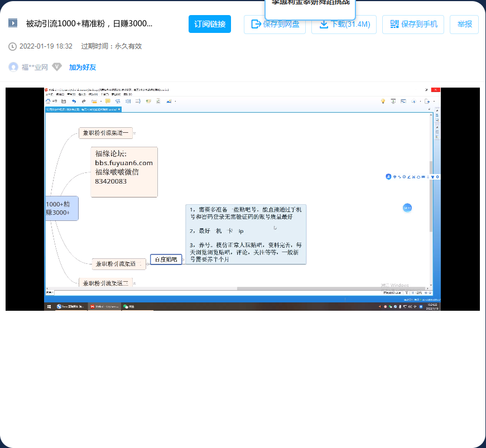Click 保存到手机 button
Viewport: 486px width, 448px height.
(413, 24)
